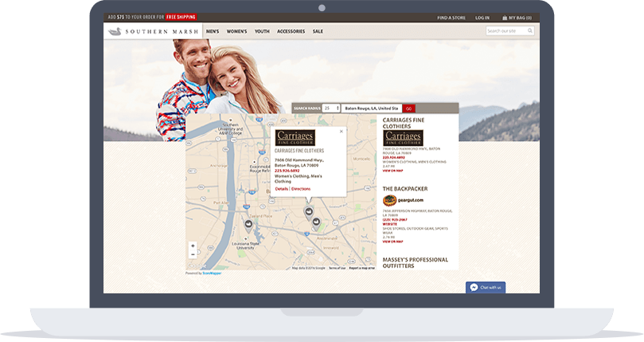
Task: Click the Southern Marsh duck logo
Action: coord(115,31)
